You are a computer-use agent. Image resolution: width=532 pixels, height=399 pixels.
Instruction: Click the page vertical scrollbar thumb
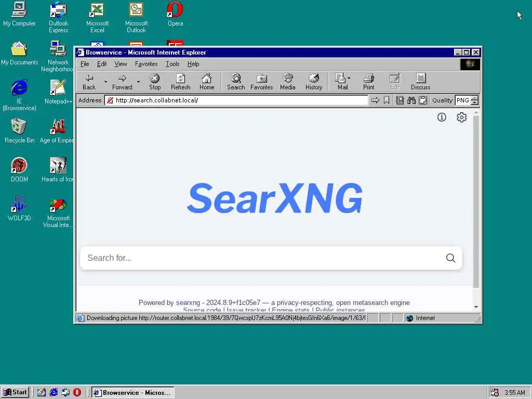[476, 202]
